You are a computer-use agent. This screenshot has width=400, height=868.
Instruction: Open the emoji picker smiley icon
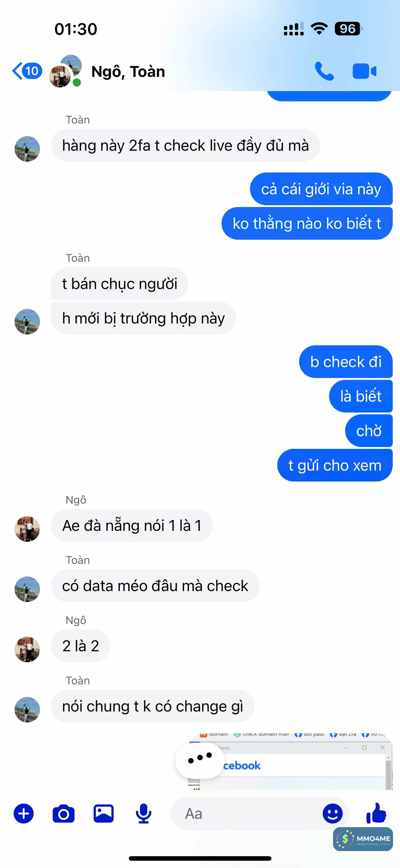coord(332,814)
